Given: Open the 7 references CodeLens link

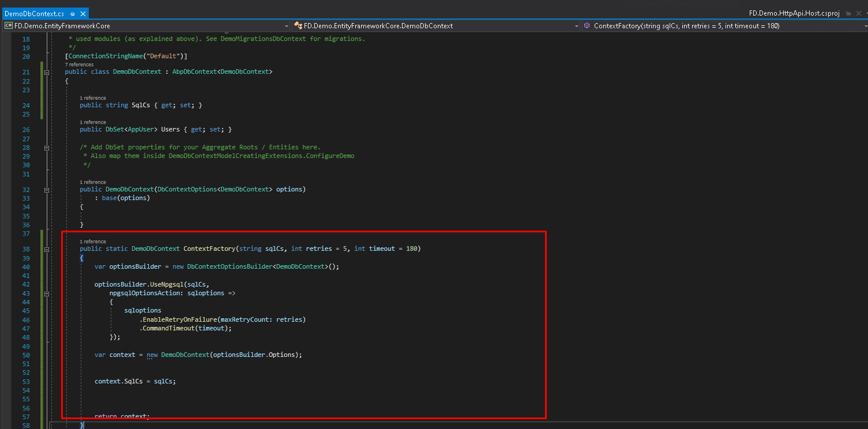Looking at the screenshot, I should (x=80, y=65).
